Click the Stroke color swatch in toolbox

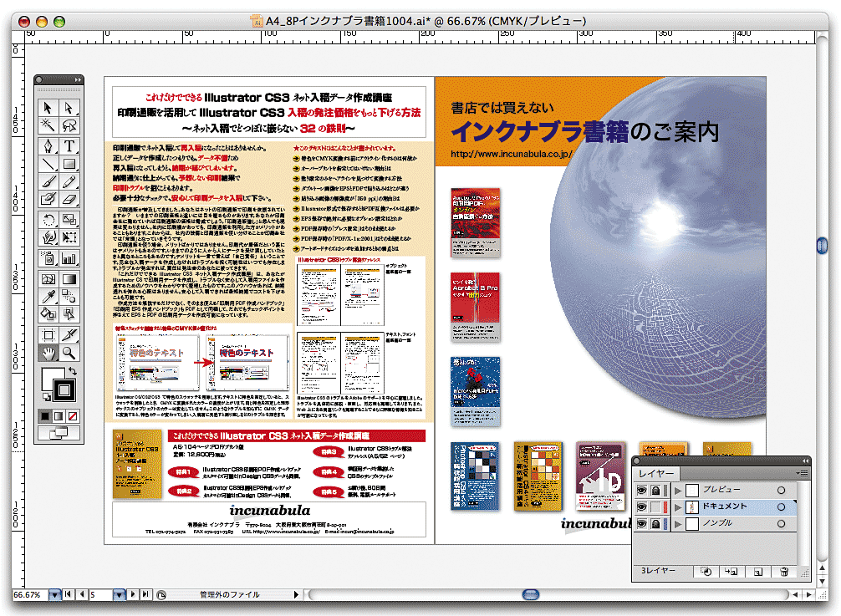(64, 389)
